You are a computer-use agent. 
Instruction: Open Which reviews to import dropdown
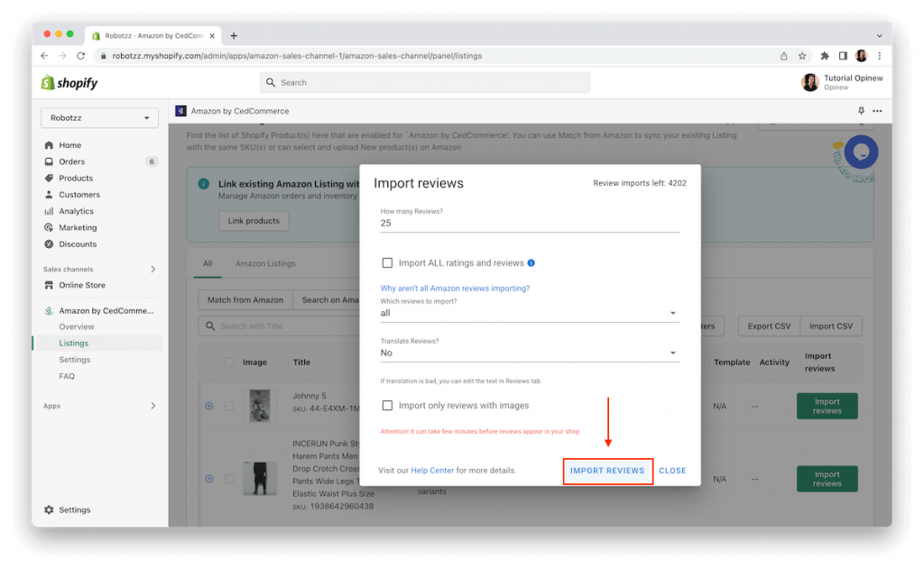pyautogui.click(x=530, y=313)
